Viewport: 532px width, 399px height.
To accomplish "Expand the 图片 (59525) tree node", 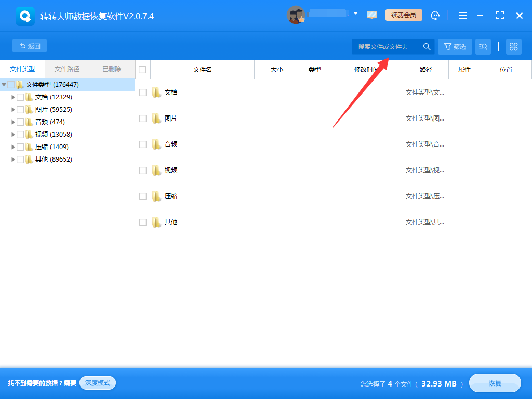I will tap(12, 109).
